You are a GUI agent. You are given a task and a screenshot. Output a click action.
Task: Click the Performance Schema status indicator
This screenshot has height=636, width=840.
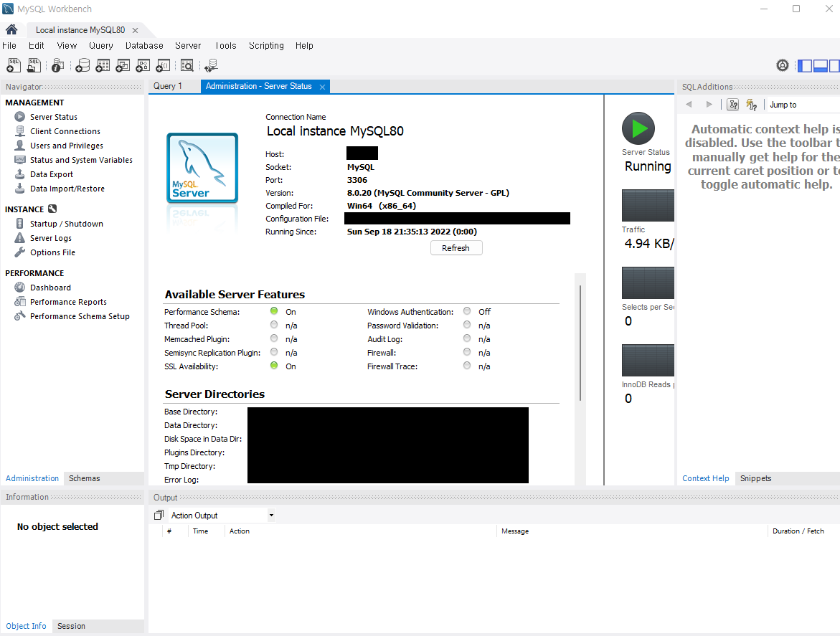coord(274,311)
